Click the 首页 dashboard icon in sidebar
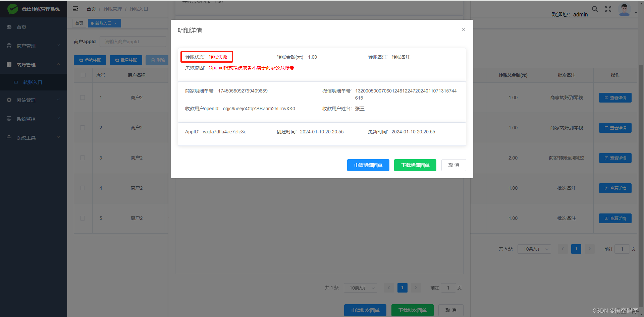 click(9, 27)
